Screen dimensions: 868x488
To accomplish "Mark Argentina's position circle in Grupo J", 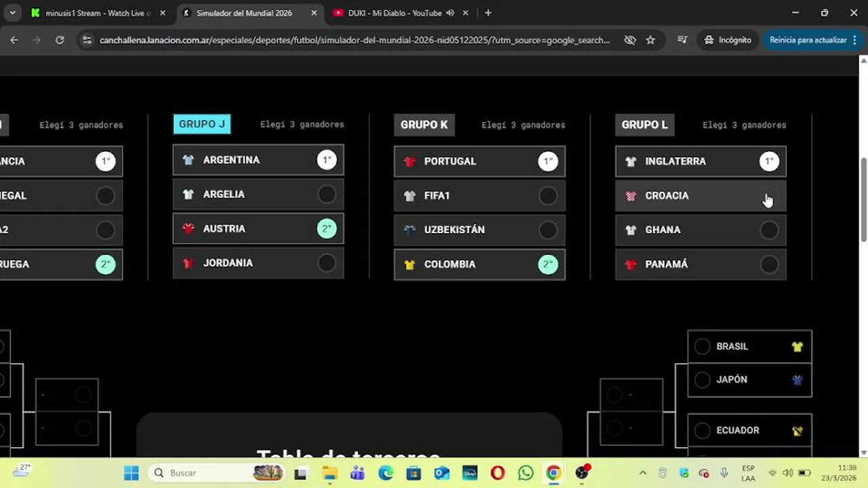I will point(327,160).
